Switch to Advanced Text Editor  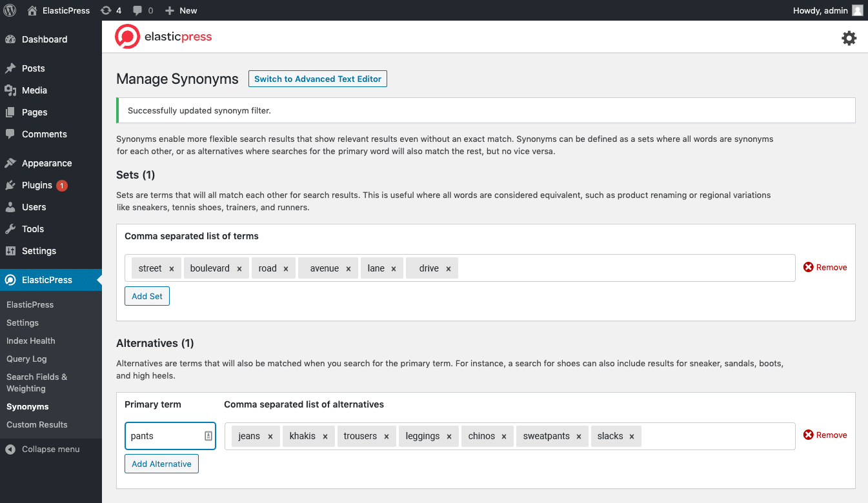(x=318, y=79)
